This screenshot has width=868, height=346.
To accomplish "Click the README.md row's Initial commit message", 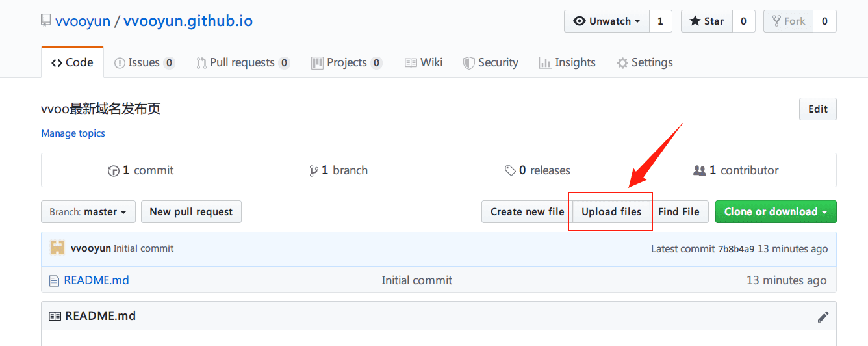I will pos(416,281).
